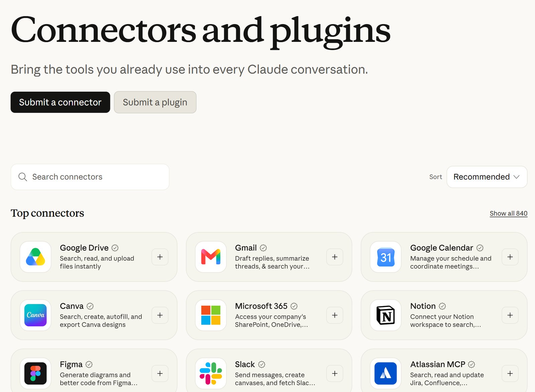
Task: Add the Slack connector with plus
Action: click(335, 373)
